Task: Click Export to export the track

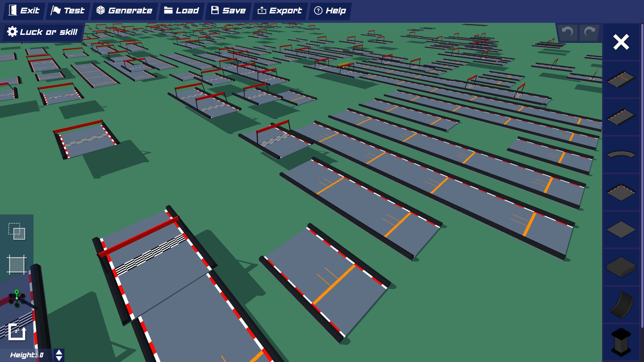Action: point(279,10)
